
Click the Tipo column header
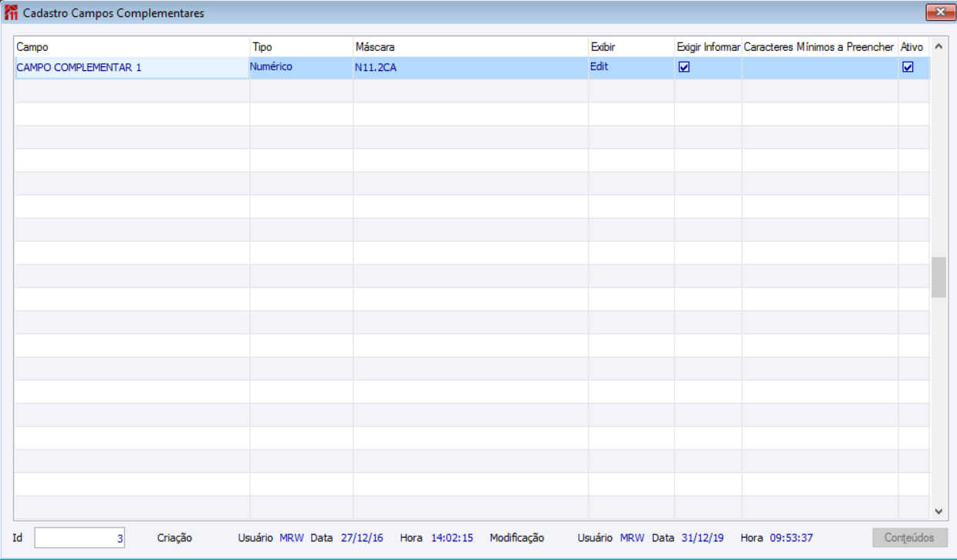coord(301,47)
